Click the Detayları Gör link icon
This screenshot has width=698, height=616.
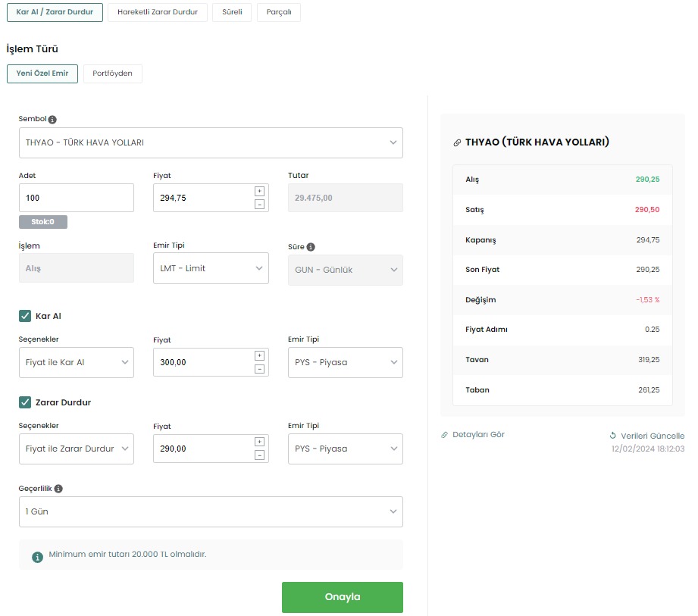[x=444, y=435]
